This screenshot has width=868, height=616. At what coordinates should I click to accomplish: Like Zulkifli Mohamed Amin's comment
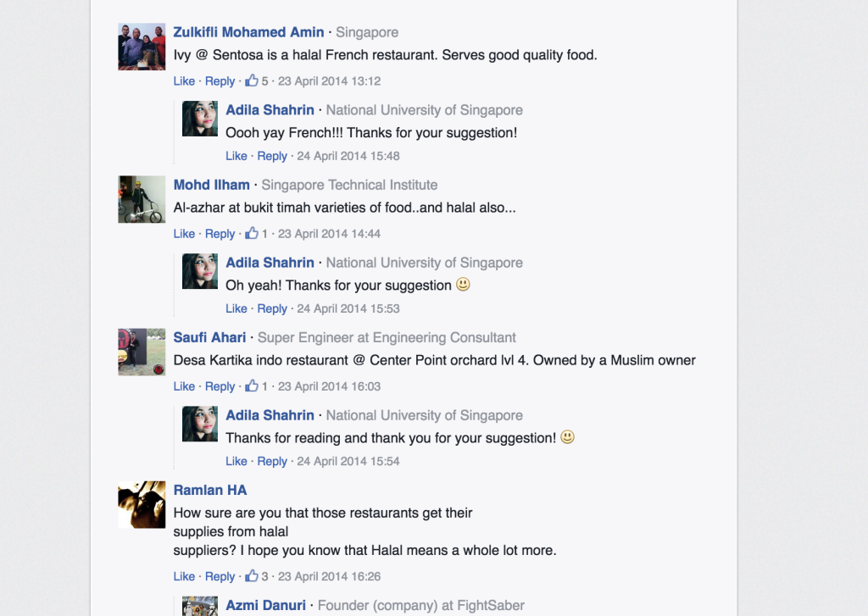click(184, 81)
